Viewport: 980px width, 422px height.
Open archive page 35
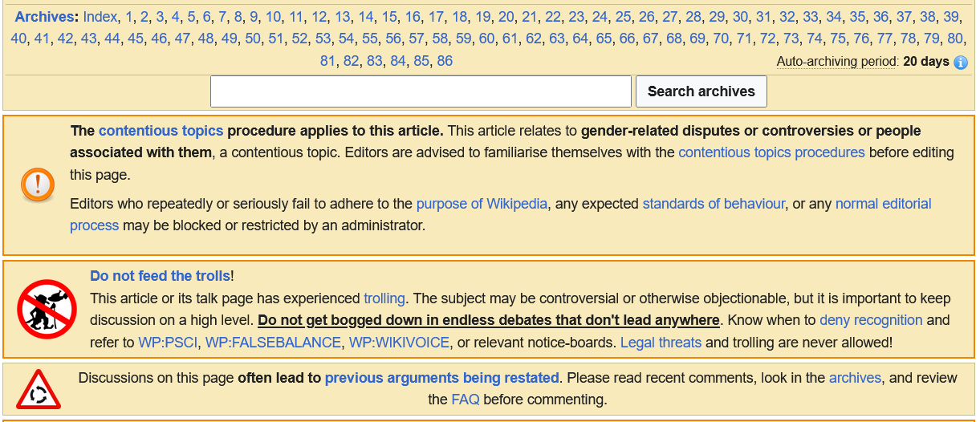point(857,17)
